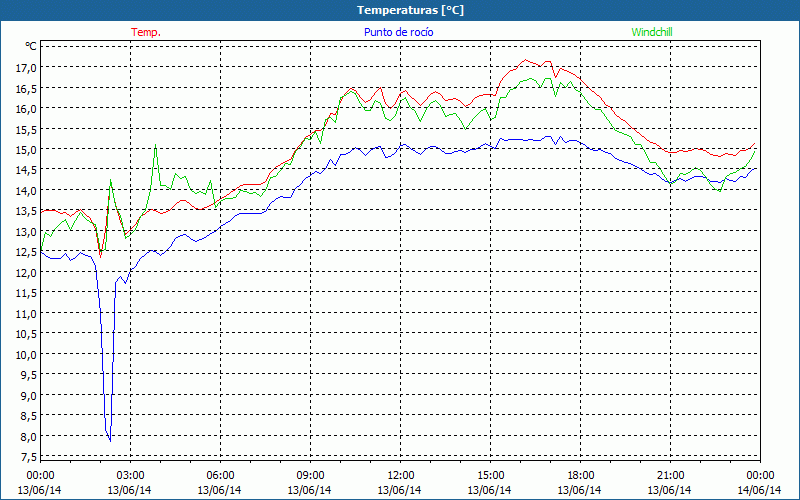Click the 10,5 y-axis value

(x=27, y=334)
